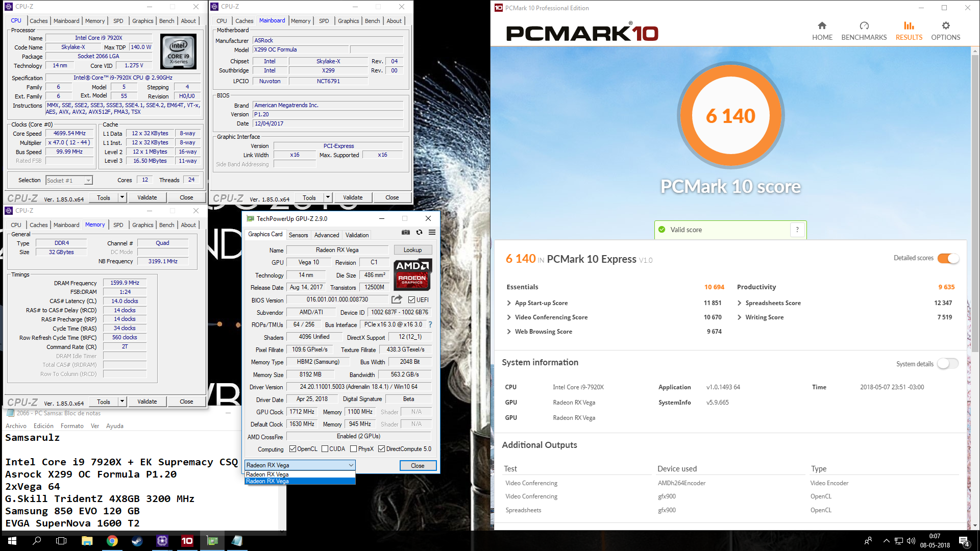Click PCMark results vertical scrollbar
The width and height of the screenshot is (980, 551).
click(975, 203)
